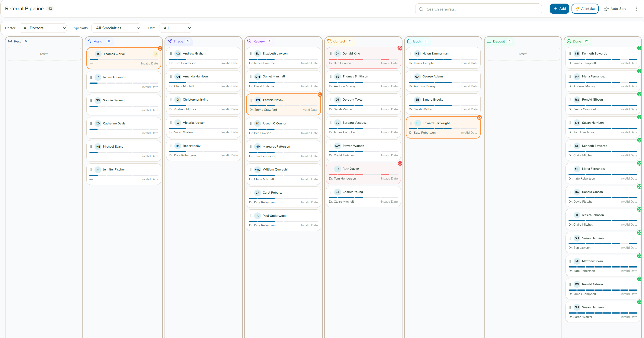
Task: Activate the AI Intake button
Action: [x=585, y=8]
